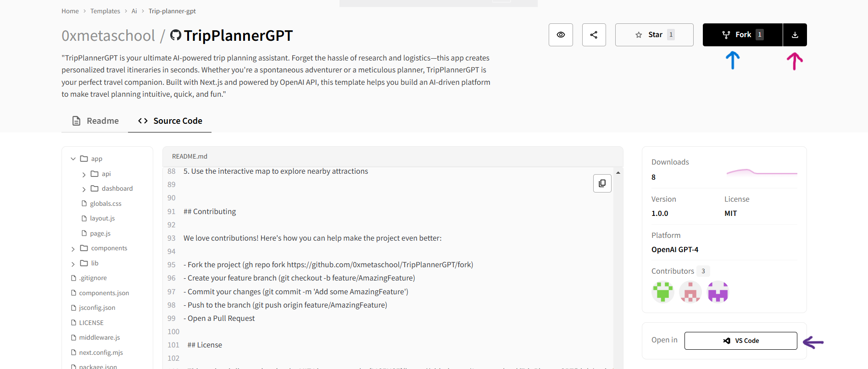868x369 pixels.
Task: Open the LICENSE file
Action: click(91, 323)
